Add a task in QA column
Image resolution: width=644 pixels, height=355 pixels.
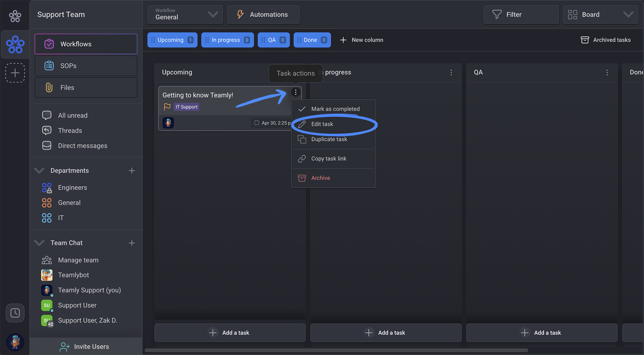click(x=542, y=333)
